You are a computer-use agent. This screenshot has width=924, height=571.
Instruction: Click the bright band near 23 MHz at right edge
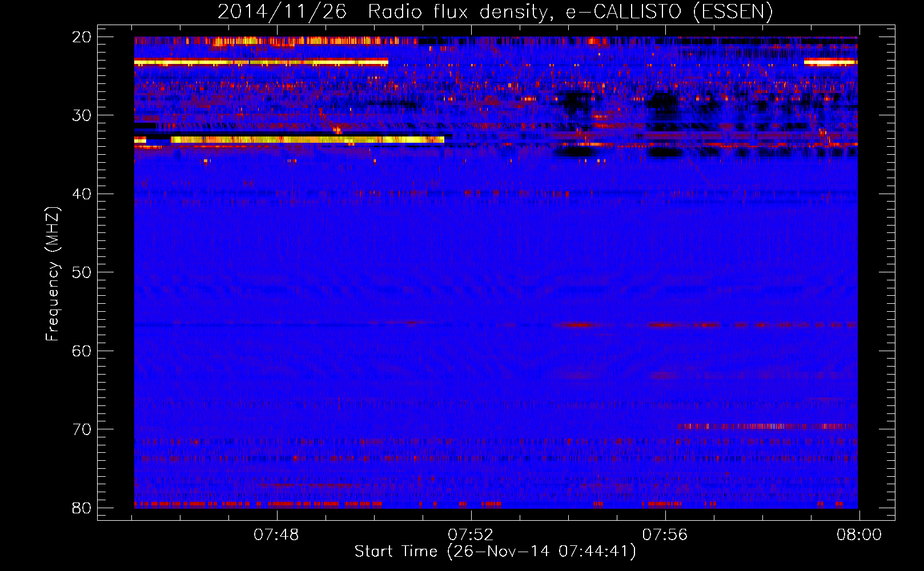pos(830,62)
